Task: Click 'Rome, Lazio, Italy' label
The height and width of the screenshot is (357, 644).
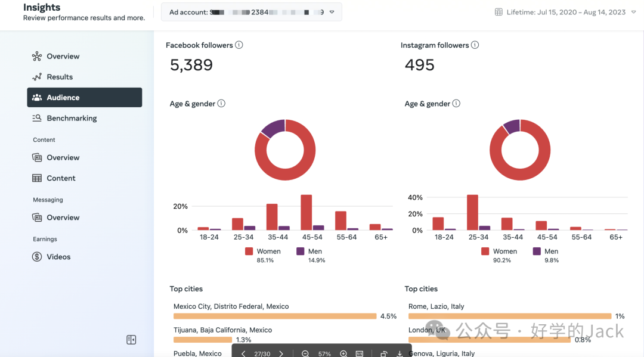Action: coord(436,306)
